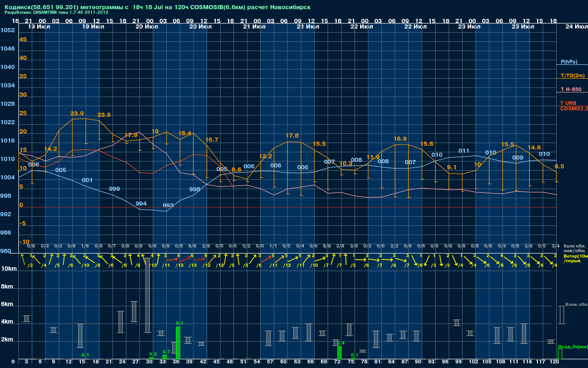Image resolution: width=588 pixels, height=368 pixels.
Task: Click the 980 pressure axis label
Action: (x=6, y=251)
